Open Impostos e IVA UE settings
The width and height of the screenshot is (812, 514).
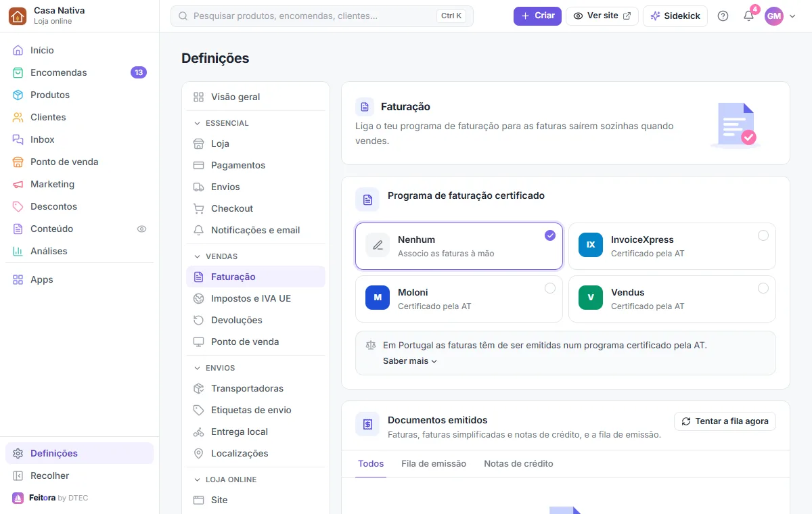pyautogui.click(x=256, y=298)
